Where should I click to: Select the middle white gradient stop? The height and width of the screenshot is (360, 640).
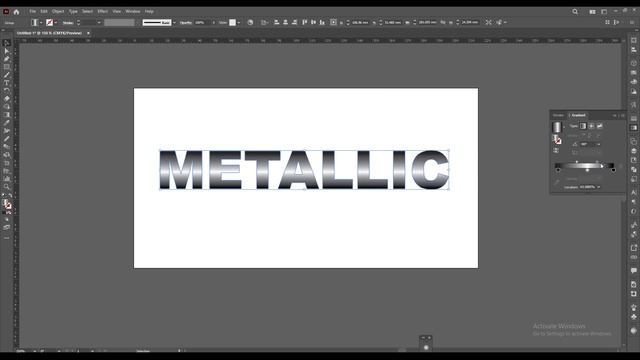587,170
